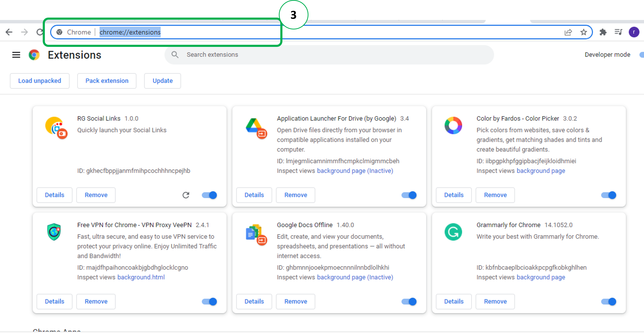
Task: Open Details for Free VPN for Chrome
Action: pos(54,301)
